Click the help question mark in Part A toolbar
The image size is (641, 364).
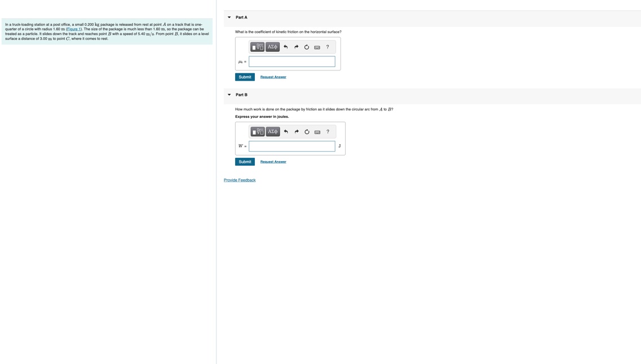tap(328, 47)
